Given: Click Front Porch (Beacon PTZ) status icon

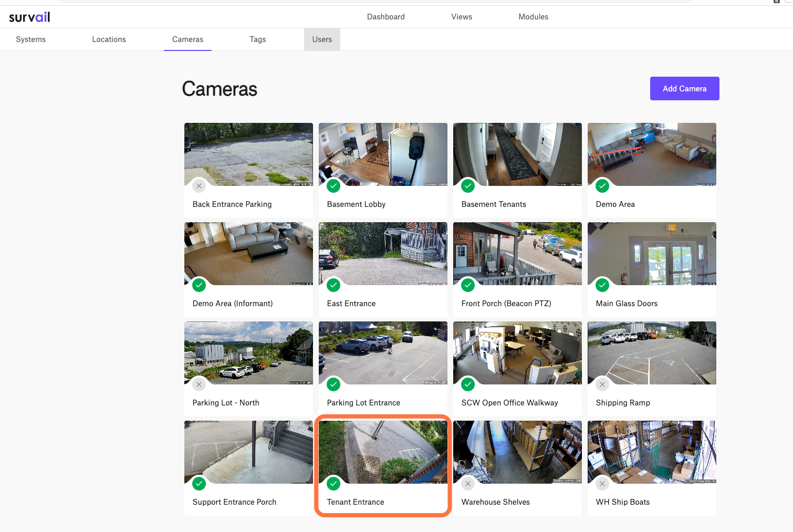Looking at the screenshot, I should pyautogui.click(x=468, y=285).
